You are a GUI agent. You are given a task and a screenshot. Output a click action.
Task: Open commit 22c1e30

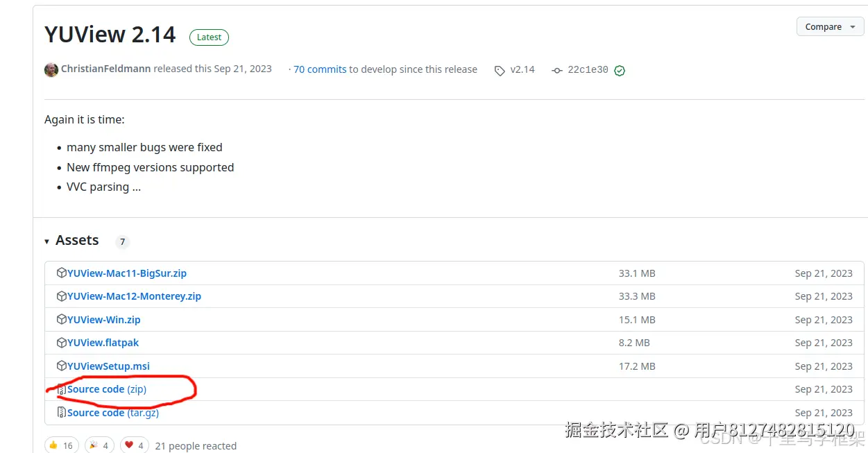588,70
